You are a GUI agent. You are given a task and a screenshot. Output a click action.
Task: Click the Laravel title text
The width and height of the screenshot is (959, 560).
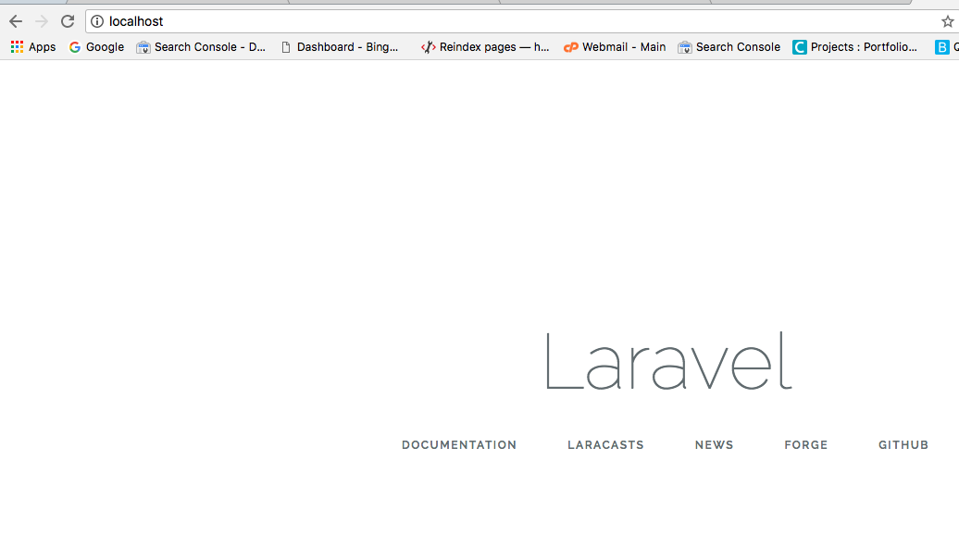pyautogui.click(x=668, y=361)
